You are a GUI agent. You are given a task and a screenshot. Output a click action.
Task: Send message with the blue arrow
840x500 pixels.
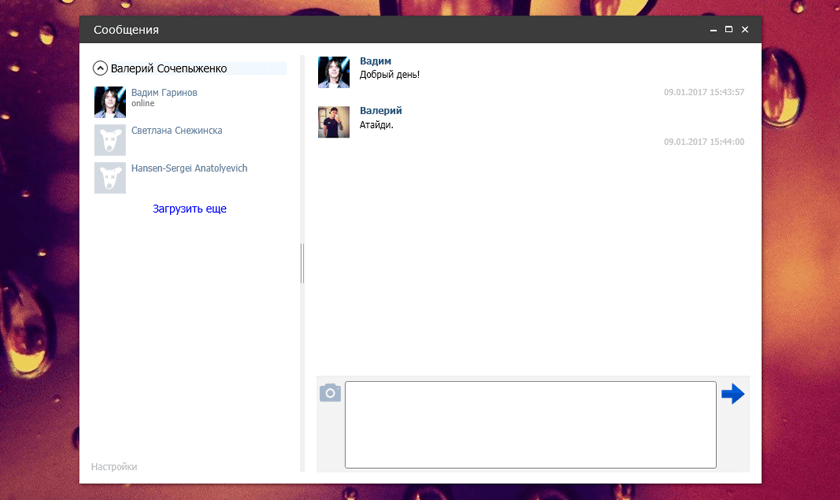tap(732, 394)
